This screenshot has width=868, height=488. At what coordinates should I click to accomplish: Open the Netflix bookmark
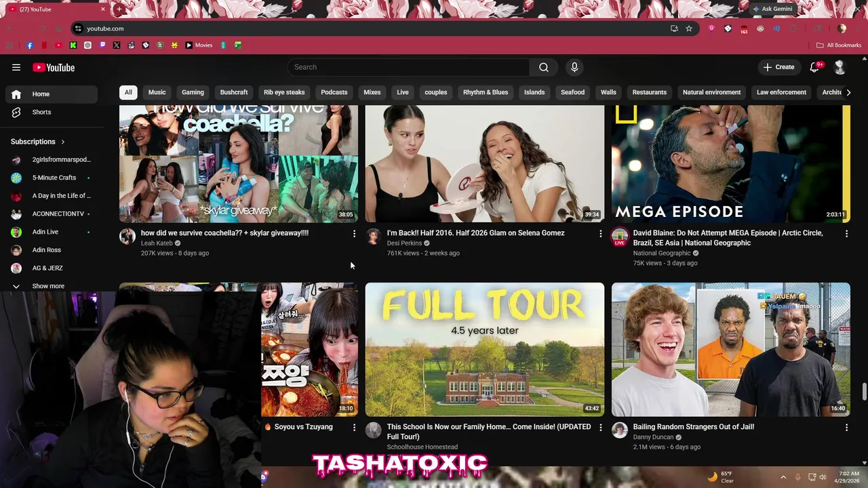click(x=44, y=45)
